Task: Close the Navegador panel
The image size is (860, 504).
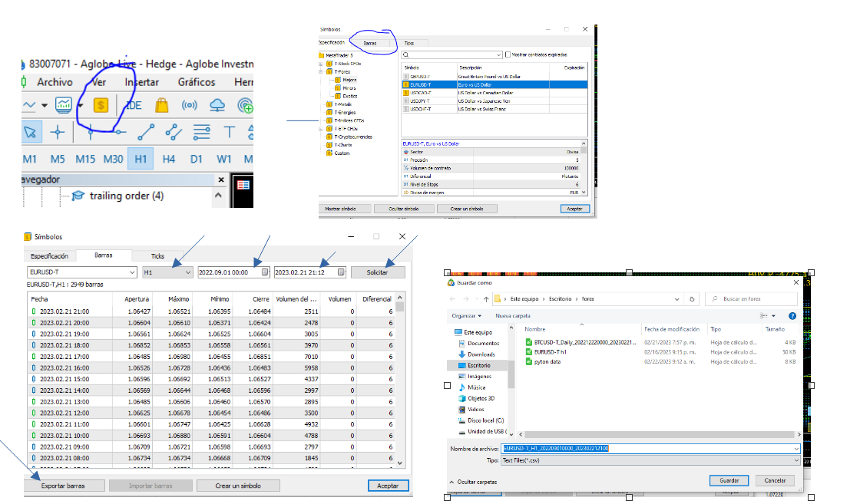Action: click(x=221, y=180)
